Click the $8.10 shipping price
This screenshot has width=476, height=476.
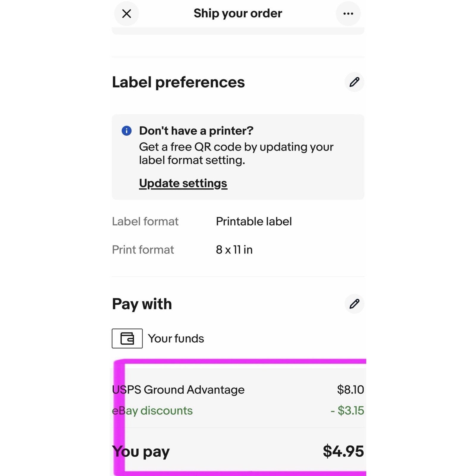(x=350, y=390)
